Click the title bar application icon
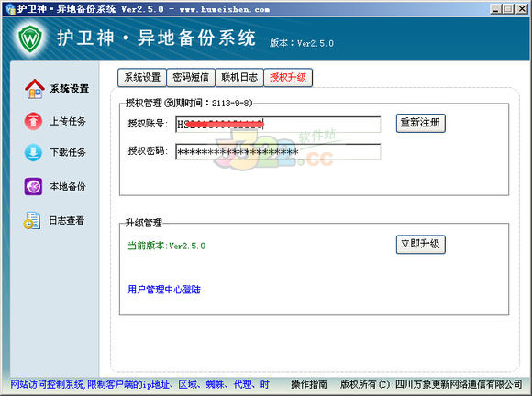The height and width of the screenshot is (396, 532). pyautogui.click(x=10, y=8)
